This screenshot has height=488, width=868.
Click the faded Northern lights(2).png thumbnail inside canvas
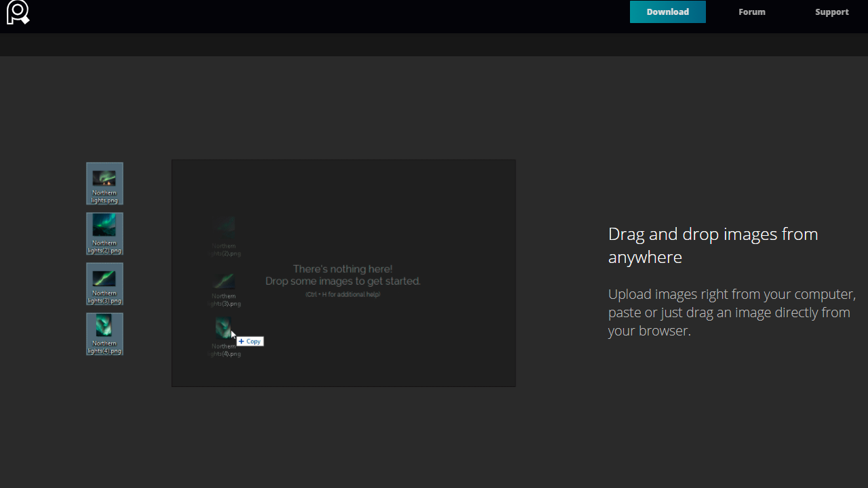point(224,228)
